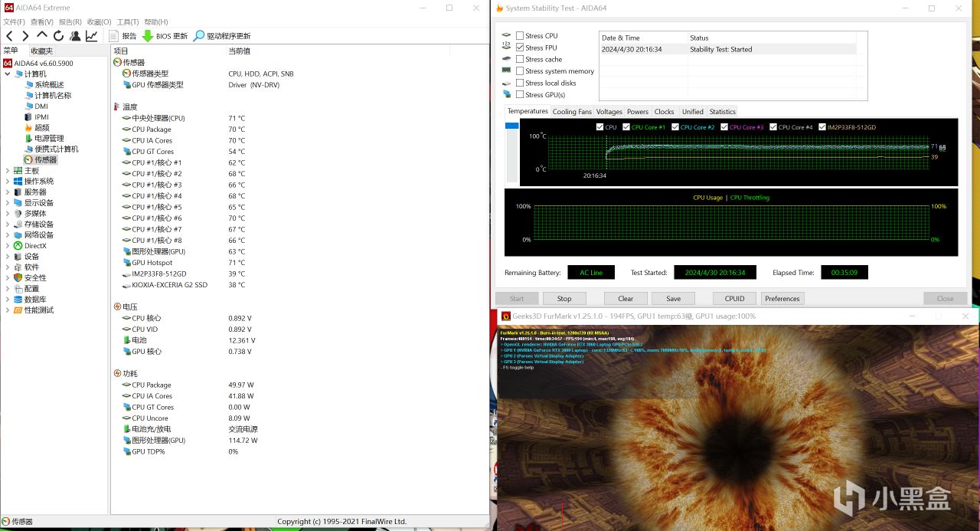
Task: Collapse the 计算机 tree node
Action: tap(8, 74)
